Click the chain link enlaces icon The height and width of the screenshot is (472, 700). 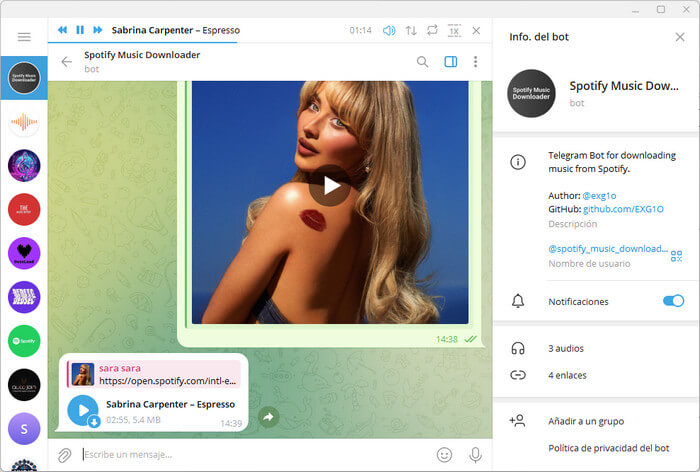click(518, 375)
